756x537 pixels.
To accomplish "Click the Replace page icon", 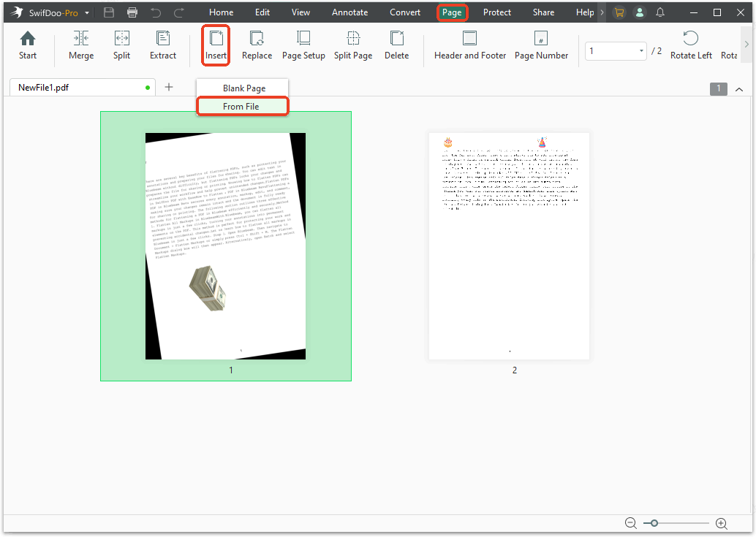I will coord(257,45).
